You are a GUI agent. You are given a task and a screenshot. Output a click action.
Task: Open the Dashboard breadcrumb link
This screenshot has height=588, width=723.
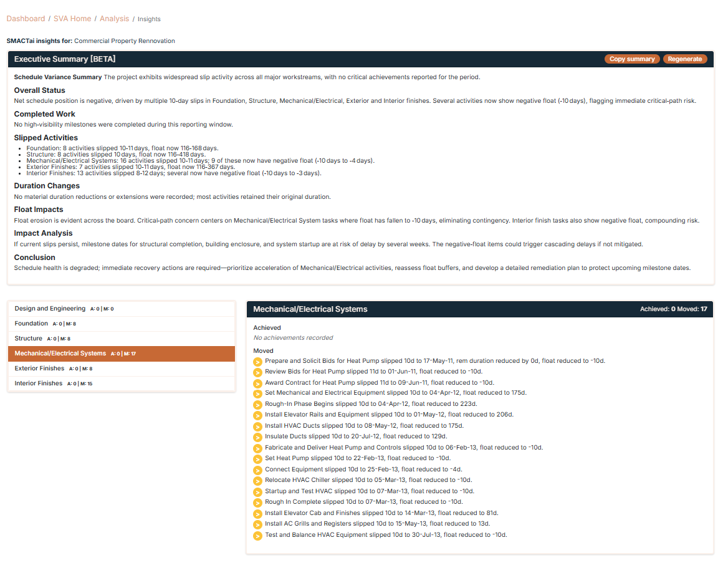[x=26, y=18]
